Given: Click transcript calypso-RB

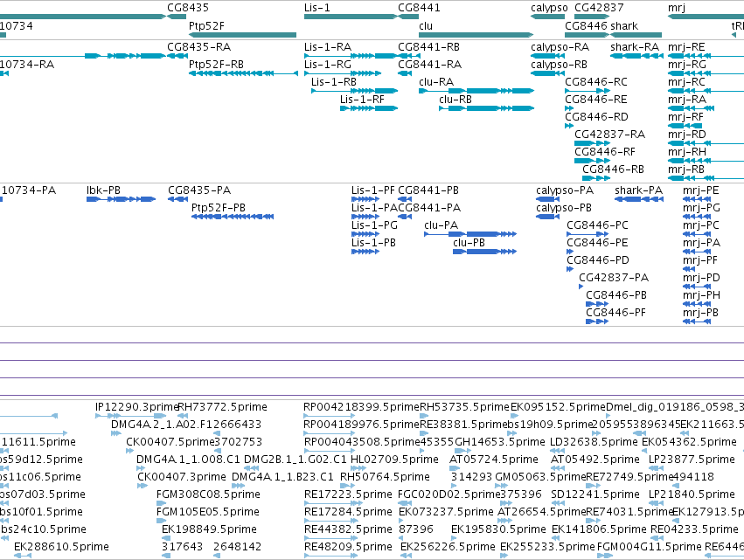Looking at the screenshot, I should pos(559,65).
